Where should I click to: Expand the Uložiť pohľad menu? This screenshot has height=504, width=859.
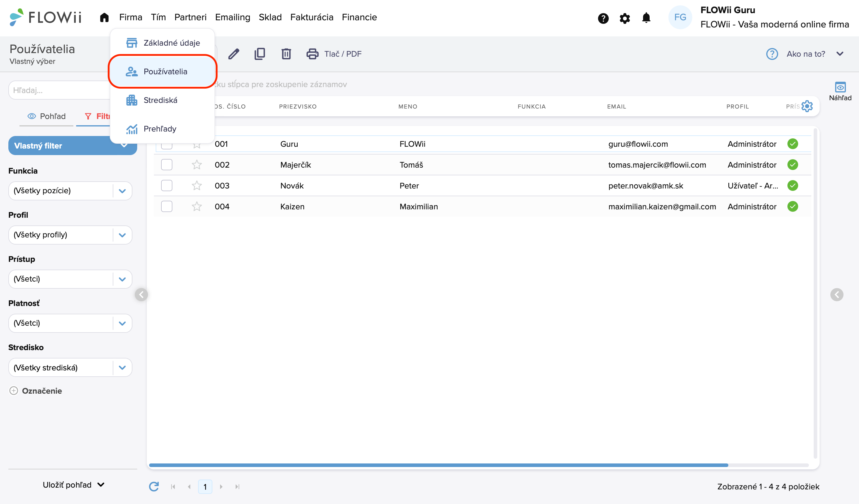click(x=73, y=485)
